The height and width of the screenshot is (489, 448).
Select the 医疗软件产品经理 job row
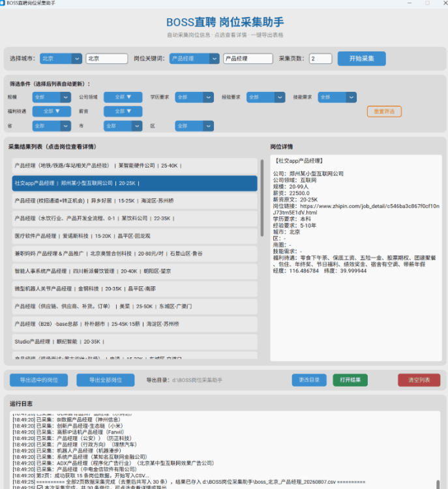(134, 236)
